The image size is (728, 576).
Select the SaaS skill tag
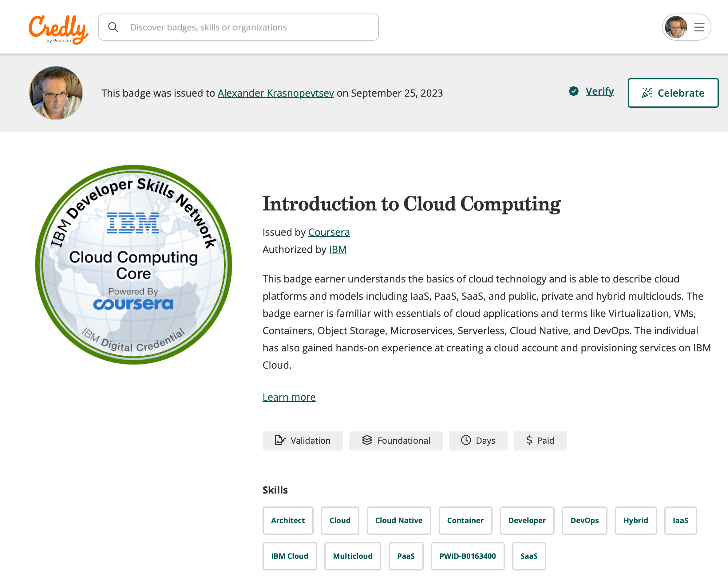tap(529, 556)
